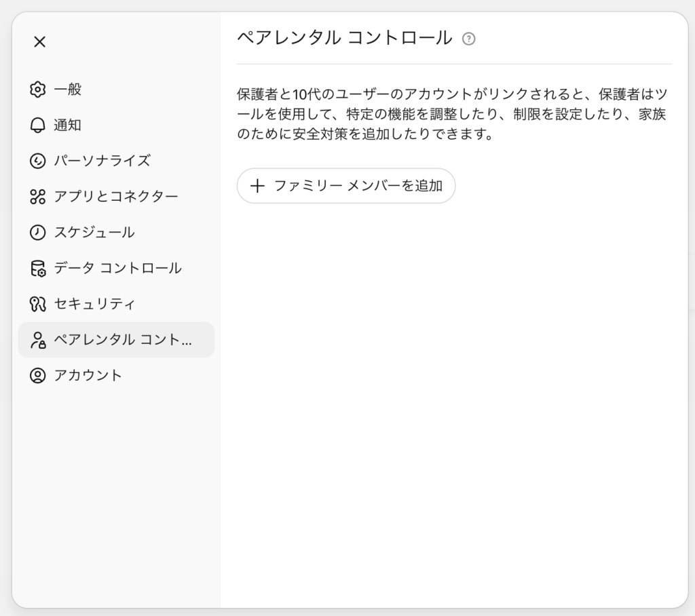Select パーソナライズ in the sidebar
Screen dimensions: 695x616
click(x=102, y=161)
